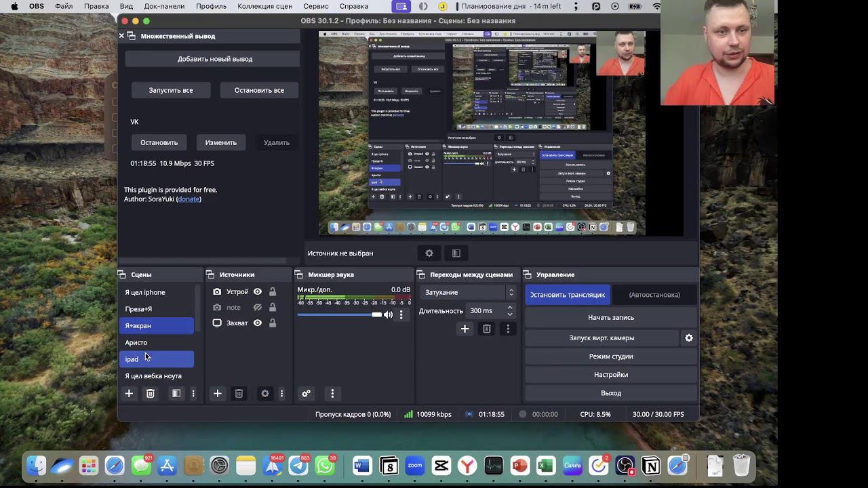Click horizontal scrollbar under Множественный вывод
The image size is (868, 488).
(203, 260)
